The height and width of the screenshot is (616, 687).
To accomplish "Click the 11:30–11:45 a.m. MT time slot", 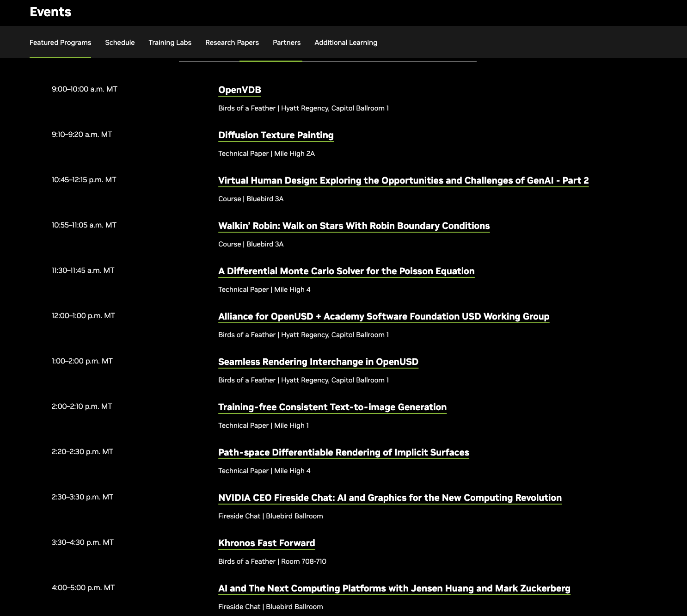I will click(83, 271).
